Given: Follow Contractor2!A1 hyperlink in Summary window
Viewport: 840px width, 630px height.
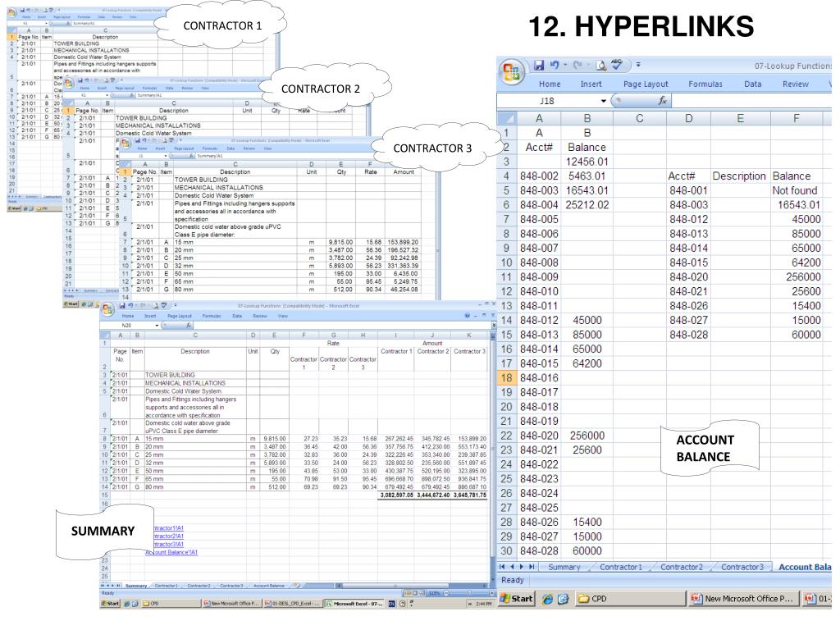Looking at the screenshot, I should 167,536.
